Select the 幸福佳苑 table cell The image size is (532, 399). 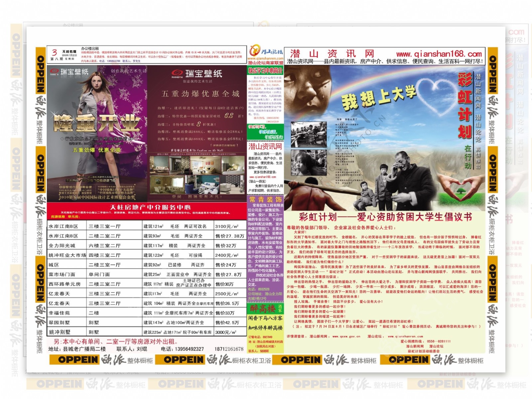(x=67, y=313)
